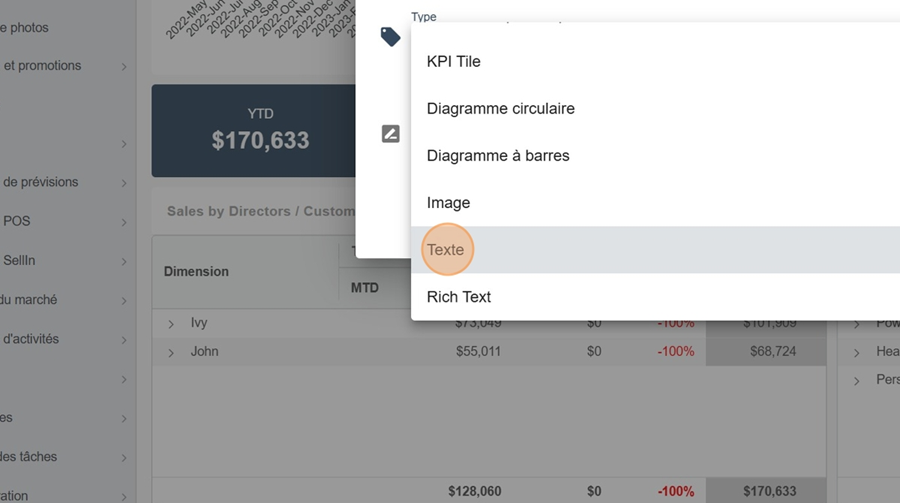Expand the "du marché" sidebar chevron
This screenshot has width=900, height=503.
pos(124,300)
